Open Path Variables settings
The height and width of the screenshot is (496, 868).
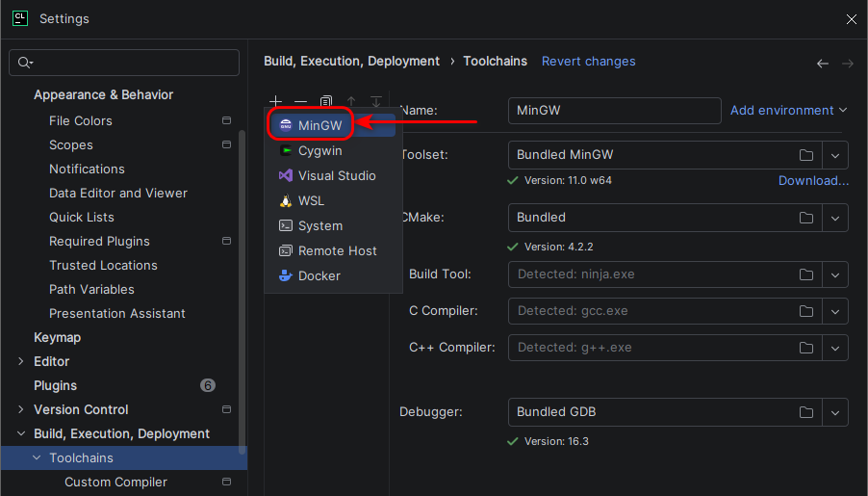point(91,289)
